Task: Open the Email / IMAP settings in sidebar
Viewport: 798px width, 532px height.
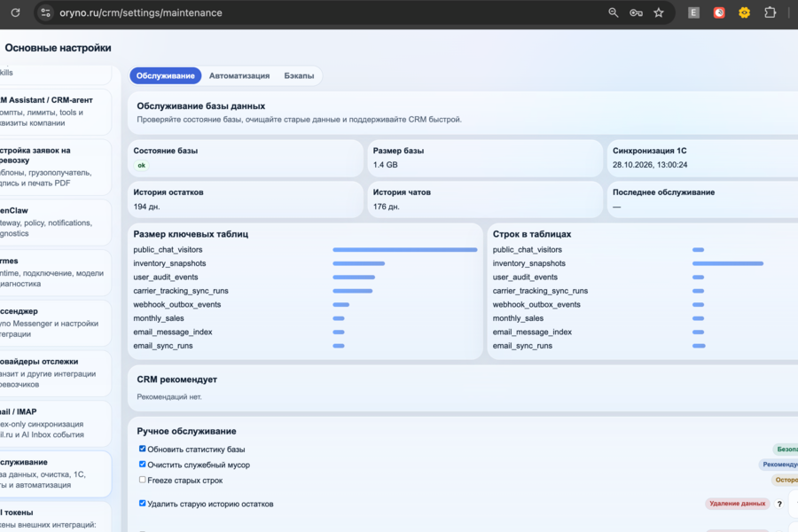Action: pos(55,424)
